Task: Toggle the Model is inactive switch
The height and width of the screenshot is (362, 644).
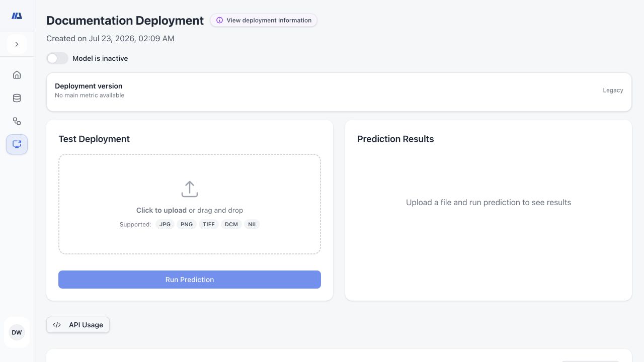Action: point(57,58)
